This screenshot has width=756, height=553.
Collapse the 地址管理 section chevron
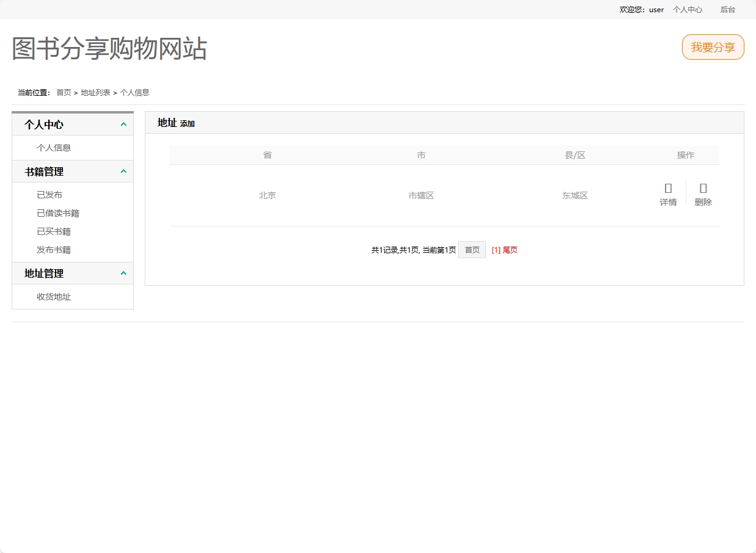tap(123, 273)
